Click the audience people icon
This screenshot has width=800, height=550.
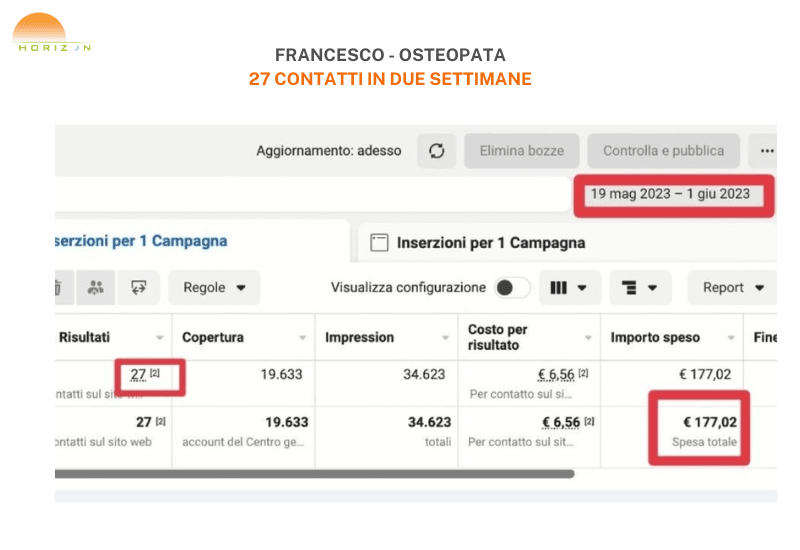coord(96,288)
